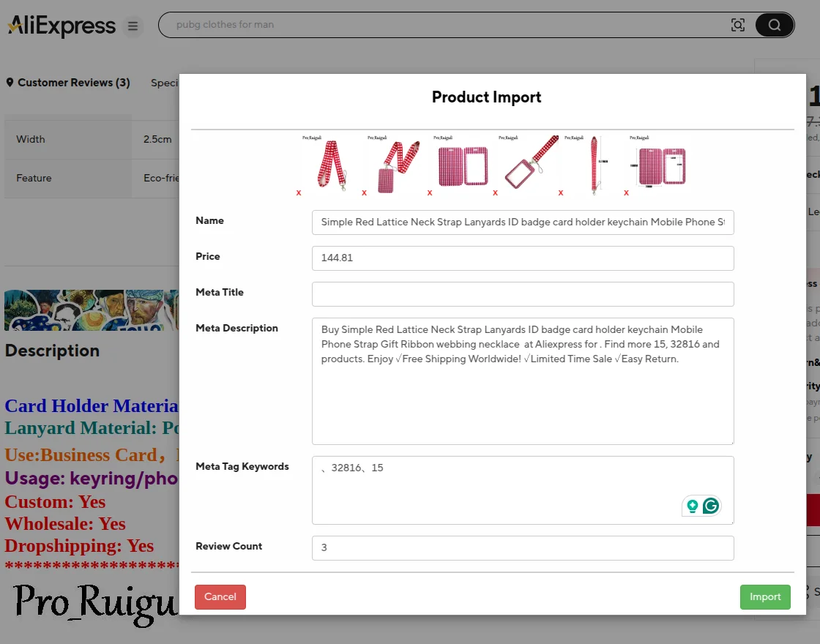Screen dimensions: 820x644
Task: Remove third image with its red x
Action: click(x=429, y=193)
